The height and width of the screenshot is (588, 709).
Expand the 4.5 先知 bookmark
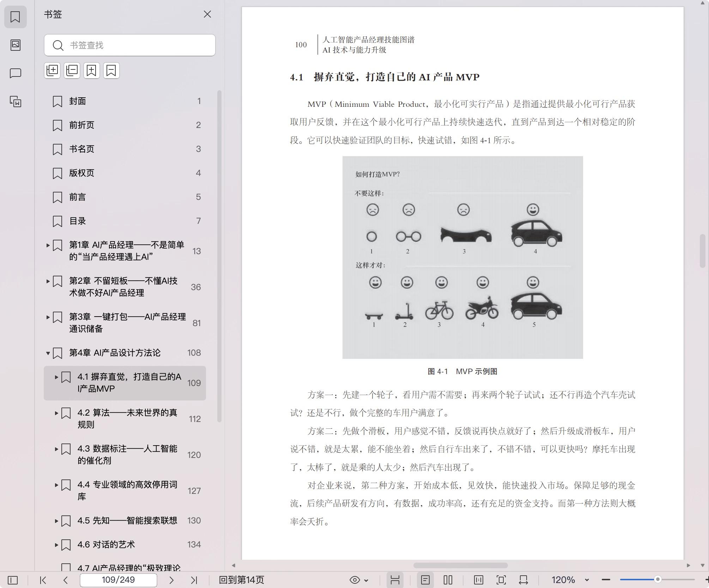point(56,521)
